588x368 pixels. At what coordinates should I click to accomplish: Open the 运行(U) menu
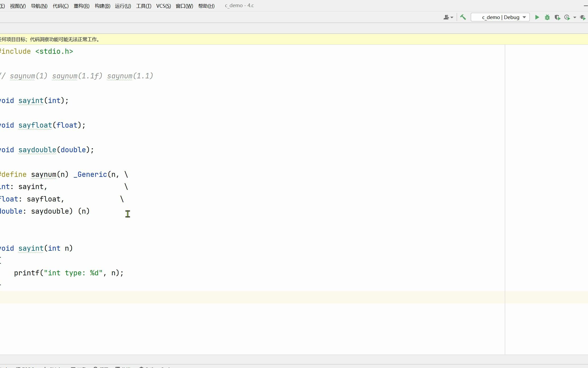pos(123,6)
